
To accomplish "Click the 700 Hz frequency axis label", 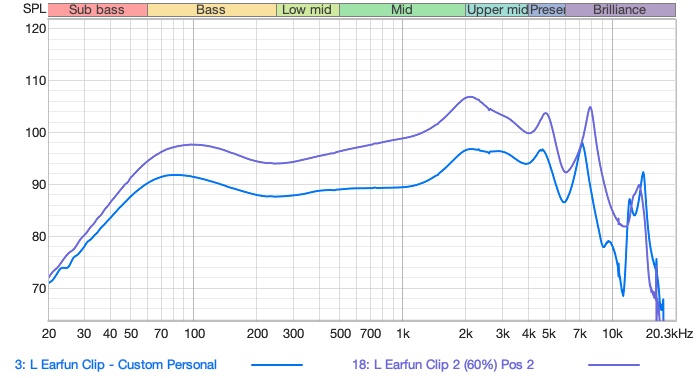I will tap(370, 333).
